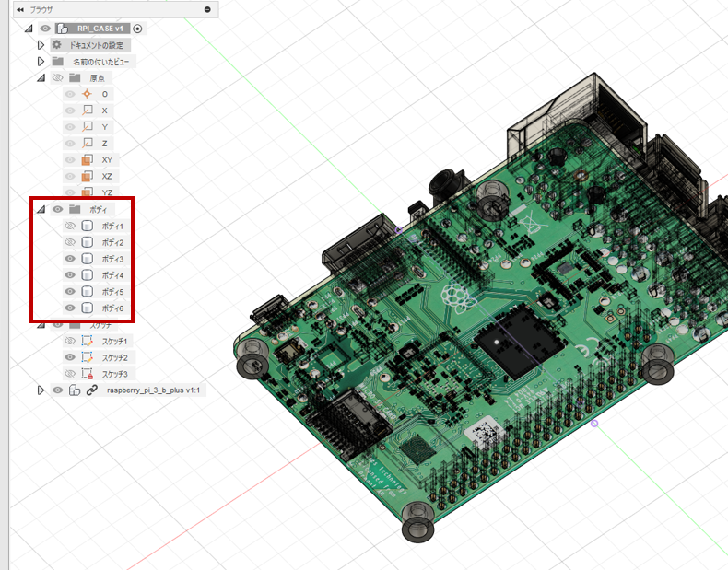Click the ボディ2 body icon
728x570 pixels.
tap(87, 242)
